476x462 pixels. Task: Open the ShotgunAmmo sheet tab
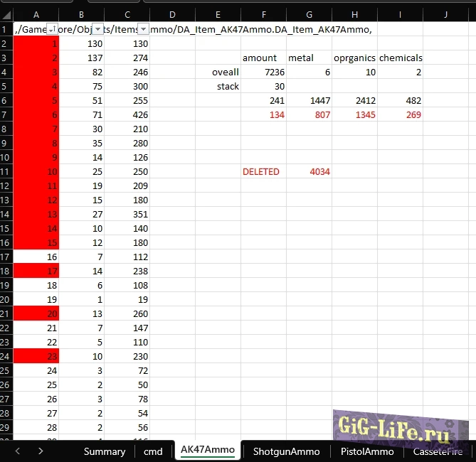pos(286,451)
